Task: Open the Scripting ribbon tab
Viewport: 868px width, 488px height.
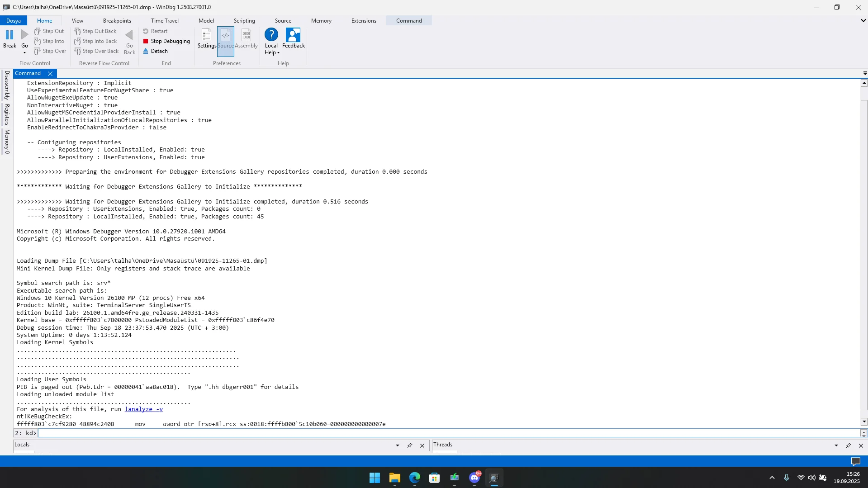Action: [244, 21]
